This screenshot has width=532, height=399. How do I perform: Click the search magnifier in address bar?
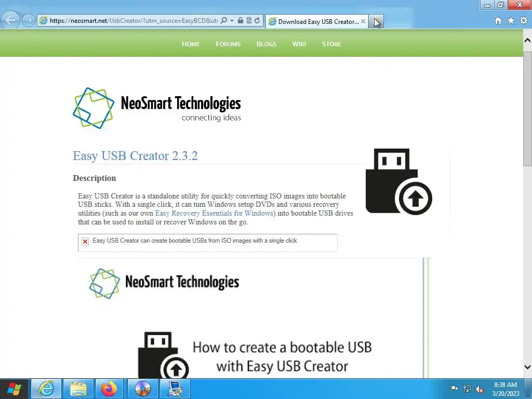click(x=223, y=21)
